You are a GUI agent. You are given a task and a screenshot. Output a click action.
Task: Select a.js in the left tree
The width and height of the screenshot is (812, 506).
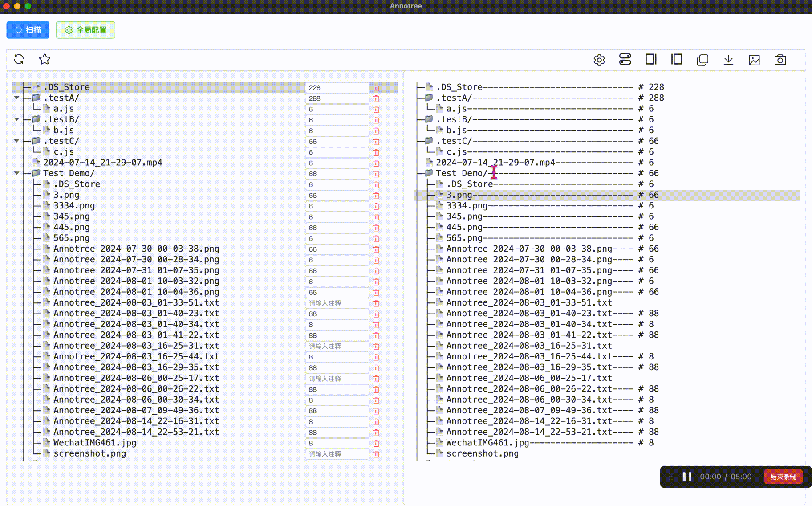coord(64,109)
